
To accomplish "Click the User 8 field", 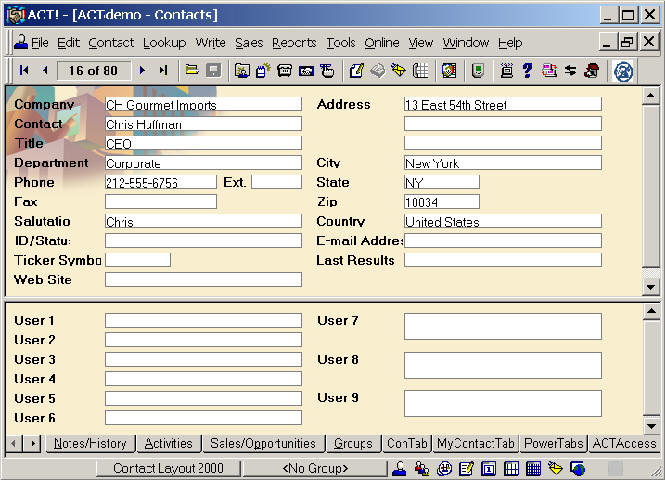I will tap(503, 365).
